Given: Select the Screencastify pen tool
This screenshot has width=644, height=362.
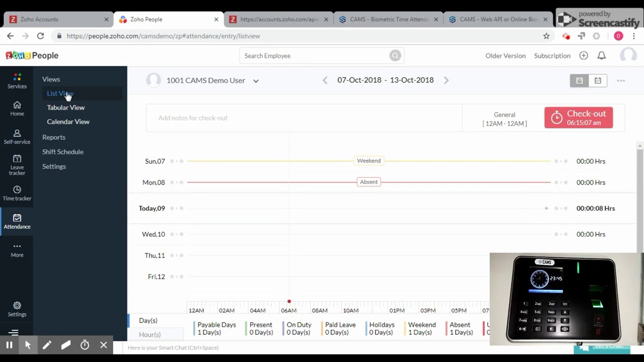Looking at the screenshot, I should (47, 345).
